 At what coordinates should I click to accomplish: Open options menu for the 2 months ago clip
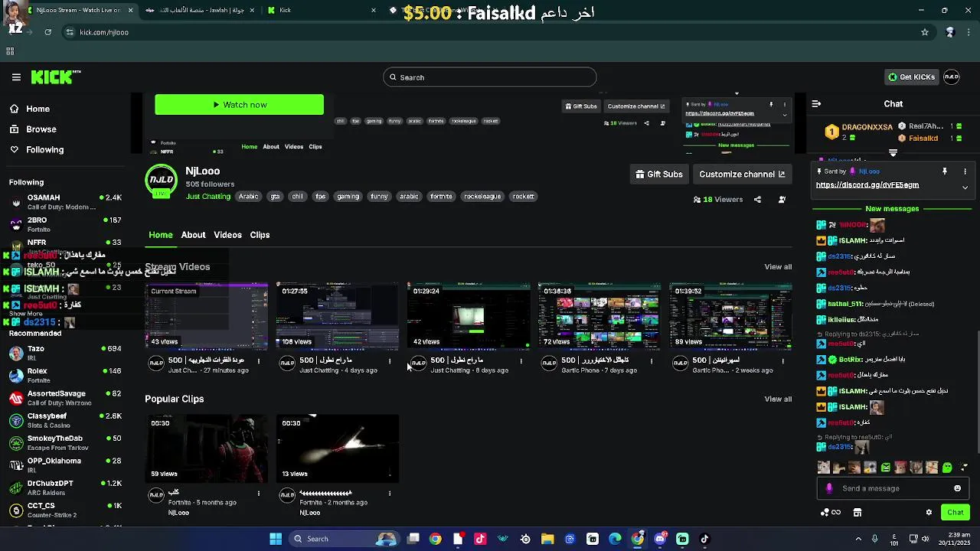click(x=390, y=494)
